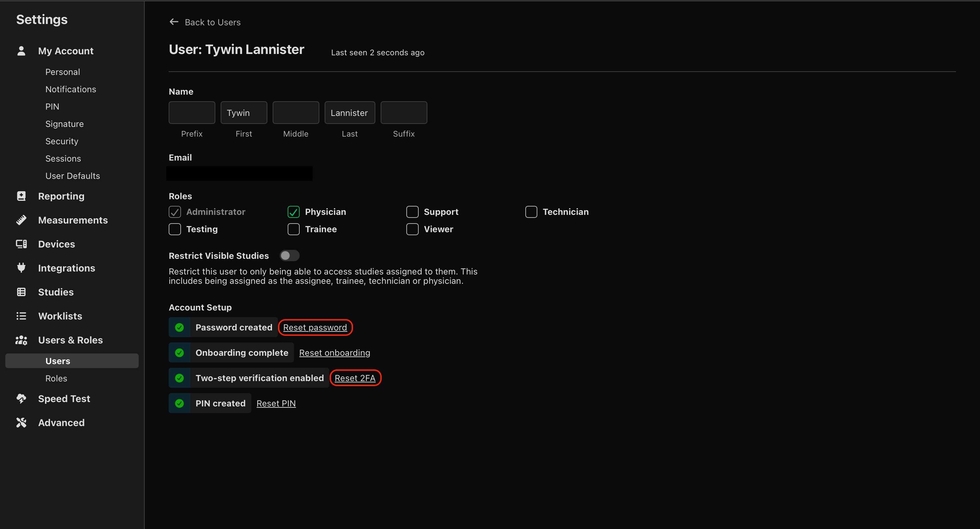Open Notifications settings page

pyautogui.click(x=71, y=89)
